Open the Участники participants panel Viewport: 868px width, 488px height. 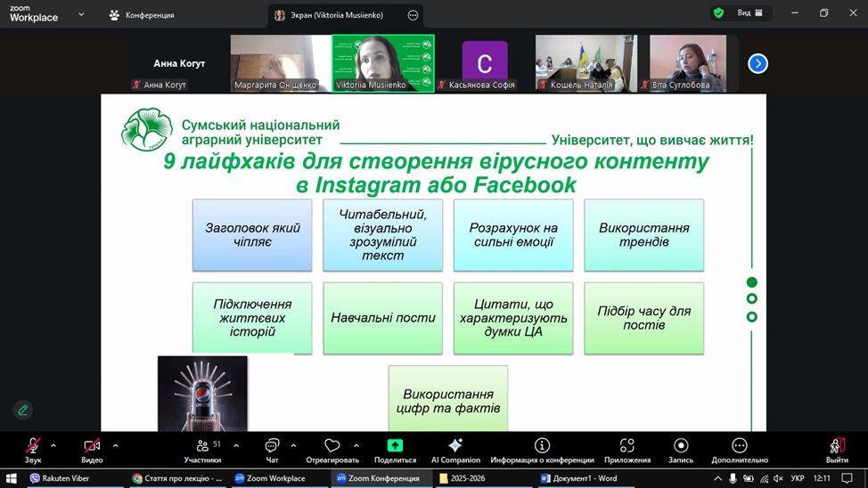(202, 446)
